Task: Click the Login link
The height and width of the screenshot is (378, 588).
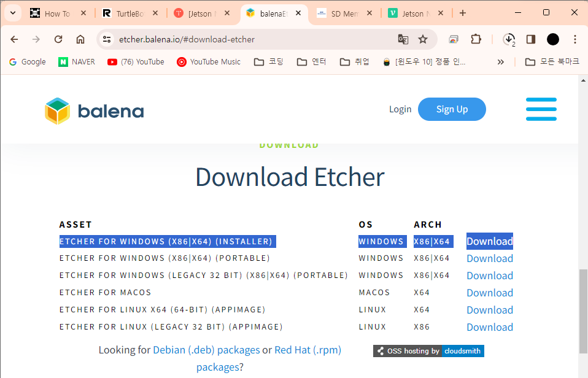Action: (400, 109)
